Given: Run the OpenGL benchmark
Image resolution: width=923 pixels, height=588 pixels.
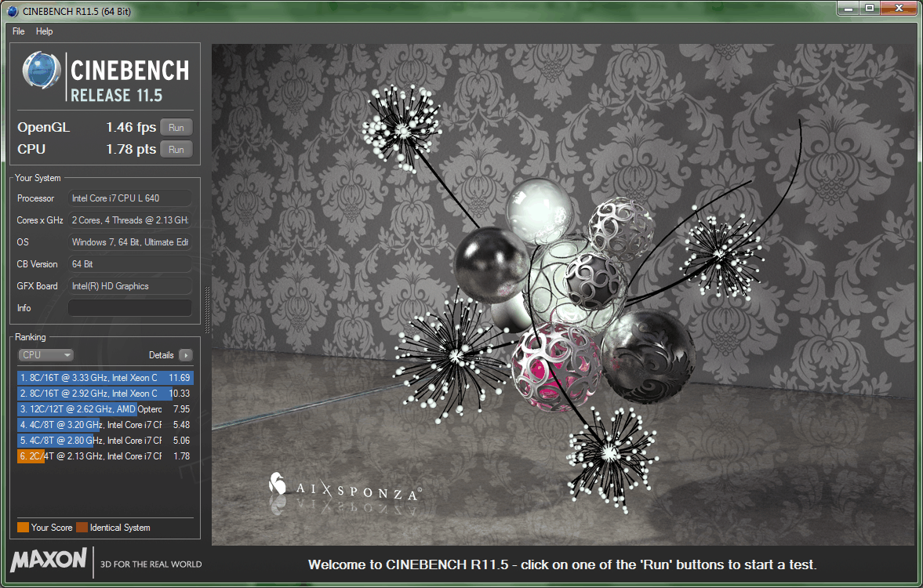Looking at the screenshot, I should coord(176,127).
